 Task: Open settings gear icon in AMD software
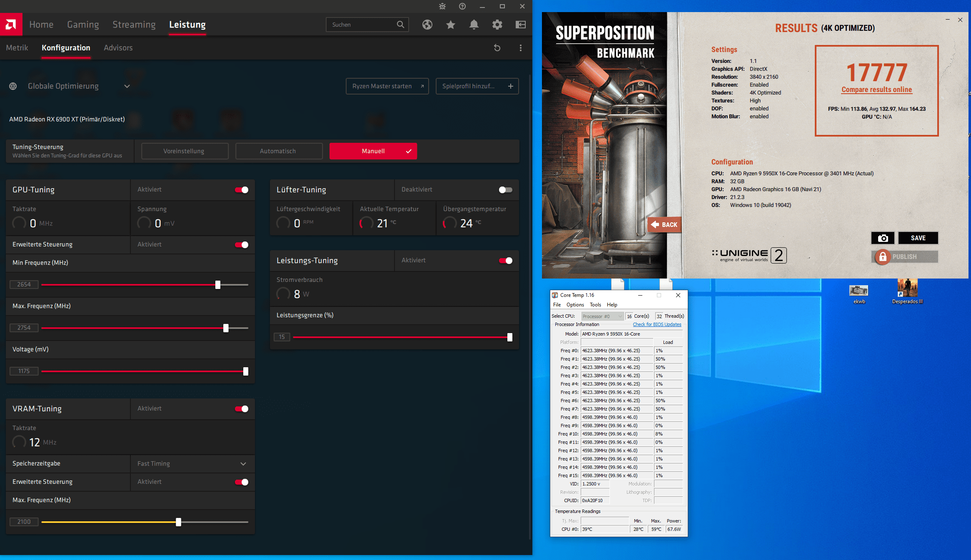(497, 25)
